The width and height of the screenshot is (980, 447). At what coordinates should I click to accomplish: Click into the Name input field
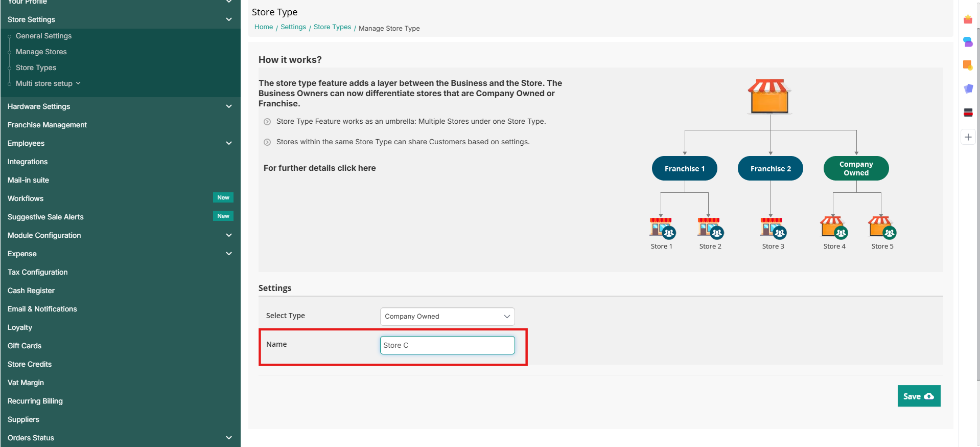(x=447, y=345)
